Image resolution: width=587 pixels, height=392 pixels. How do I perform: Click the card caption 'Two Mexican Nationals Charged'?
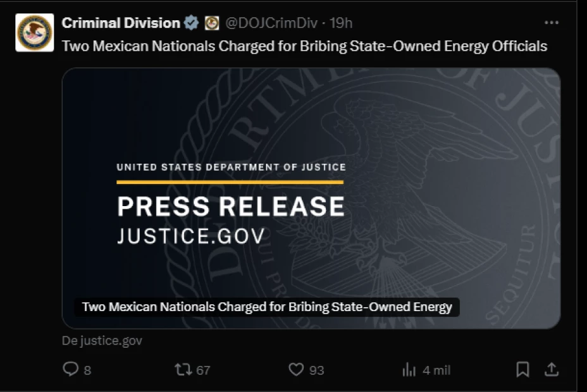pos(266,307)
